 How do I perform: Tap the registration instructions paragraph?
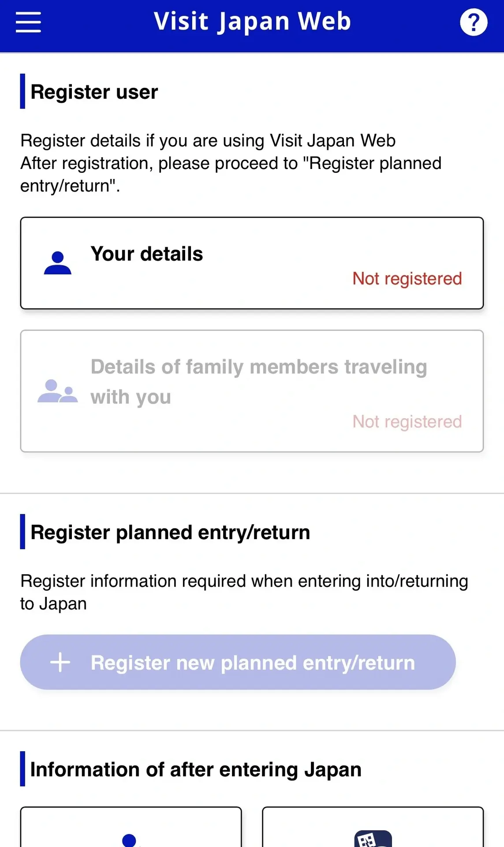(231, 163)
